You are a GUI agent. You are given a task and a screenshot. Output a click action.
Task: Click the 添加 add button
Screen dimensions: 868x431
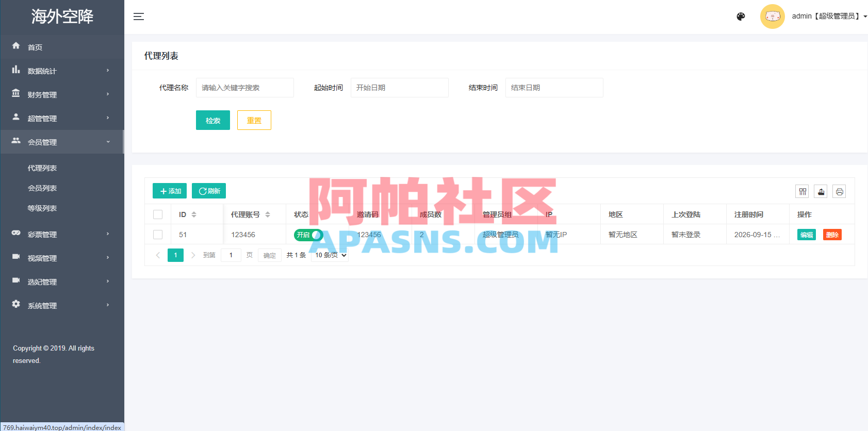click(x=170, y=191)
